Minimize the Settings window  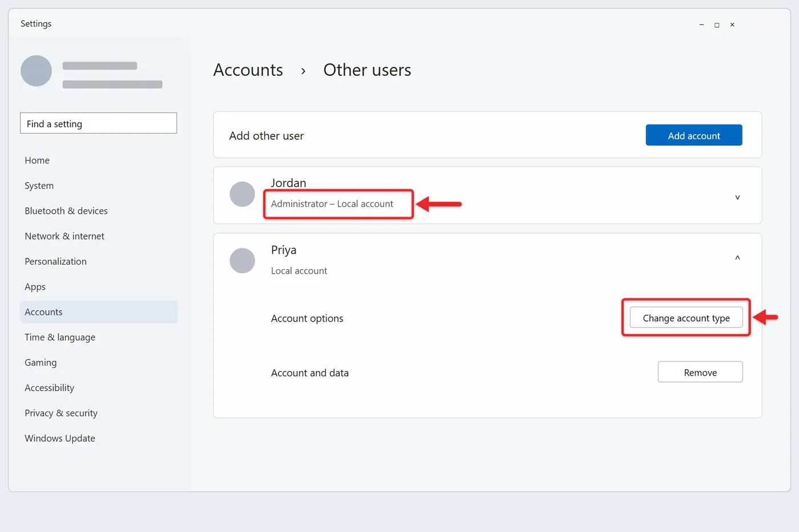(x=701, y=25)
